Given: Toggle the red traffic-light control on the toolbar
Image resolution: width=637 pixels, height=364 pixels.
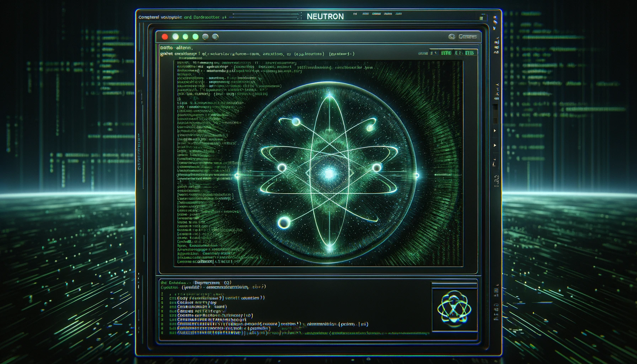Looking at the screenshot, I should point(165,36).
